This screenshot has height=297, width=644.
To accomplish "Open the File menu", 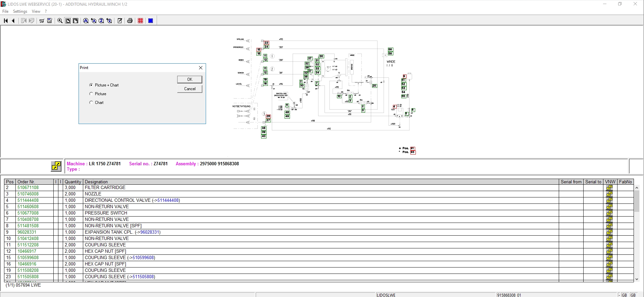I will click(x=5, y=11).
